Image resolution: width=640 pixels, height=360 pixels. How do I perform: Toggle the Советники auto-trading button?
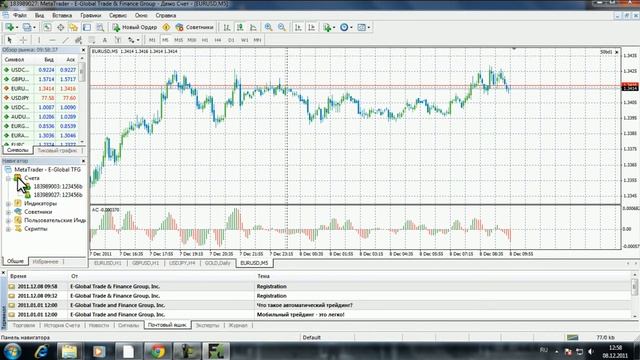194,27
